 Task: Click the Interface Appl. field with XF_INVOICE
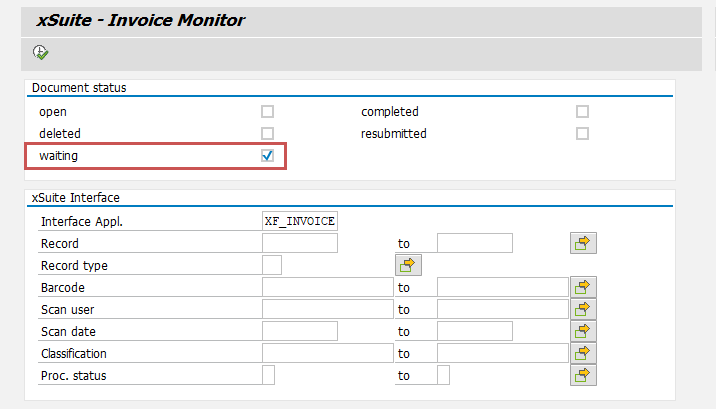[299, 221]
